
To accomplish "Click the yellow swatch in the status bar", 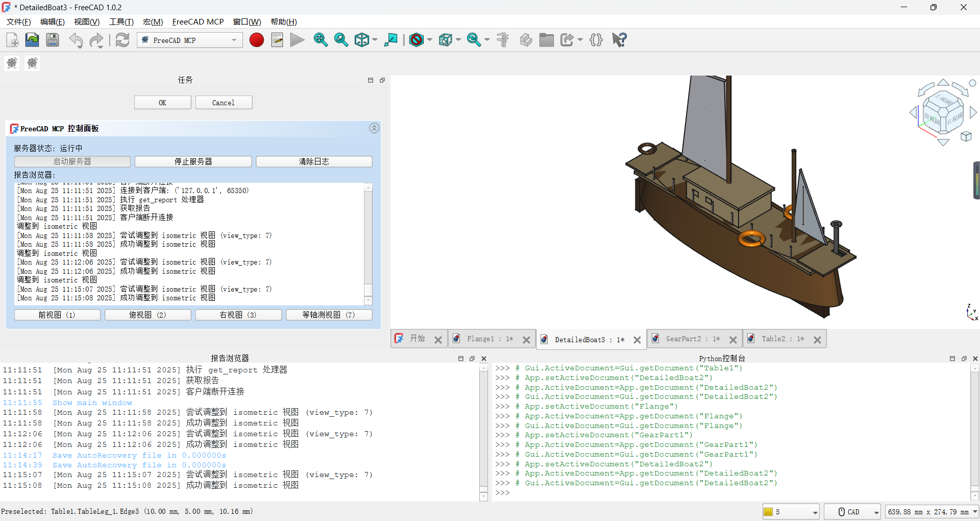I will click(x=770, y=511).
